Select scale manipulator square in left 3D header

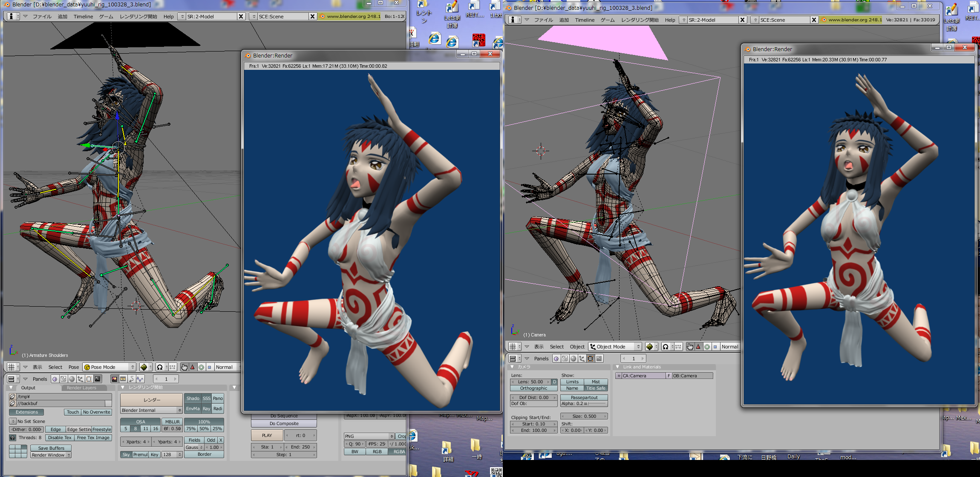209,367
